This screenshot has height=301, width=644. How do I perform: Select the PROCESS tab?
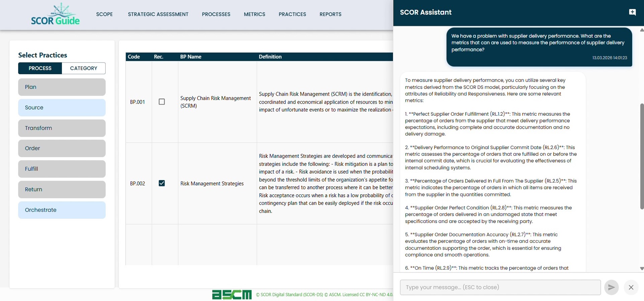40,68
